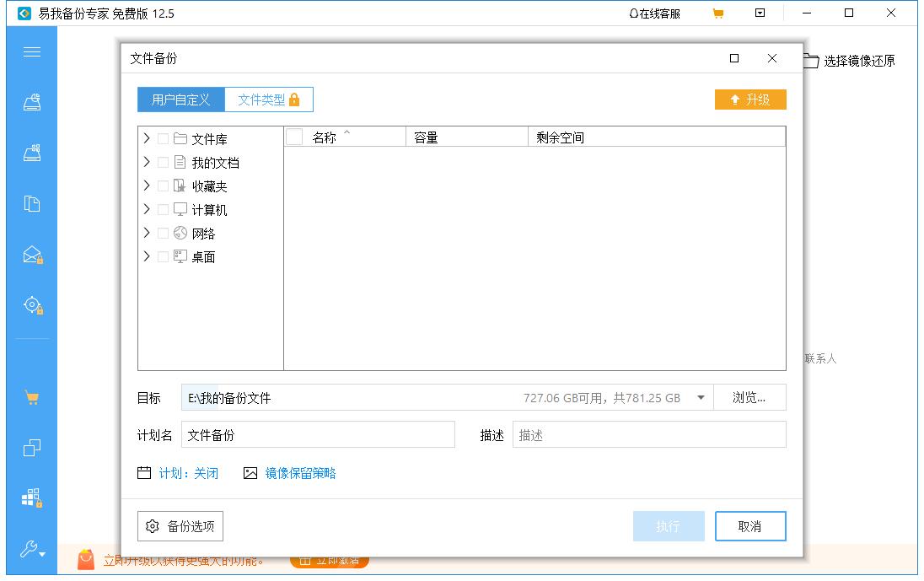Click the Desktop tree icon
Image resolution: width=924 pixels, height=581 pixels.
pos(180,256)
